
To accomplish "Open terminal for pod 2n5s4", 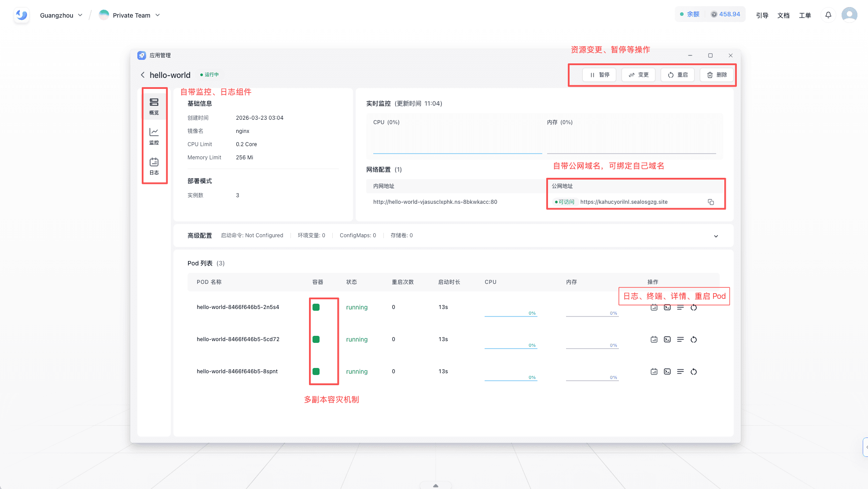I will tap(667, 307).
